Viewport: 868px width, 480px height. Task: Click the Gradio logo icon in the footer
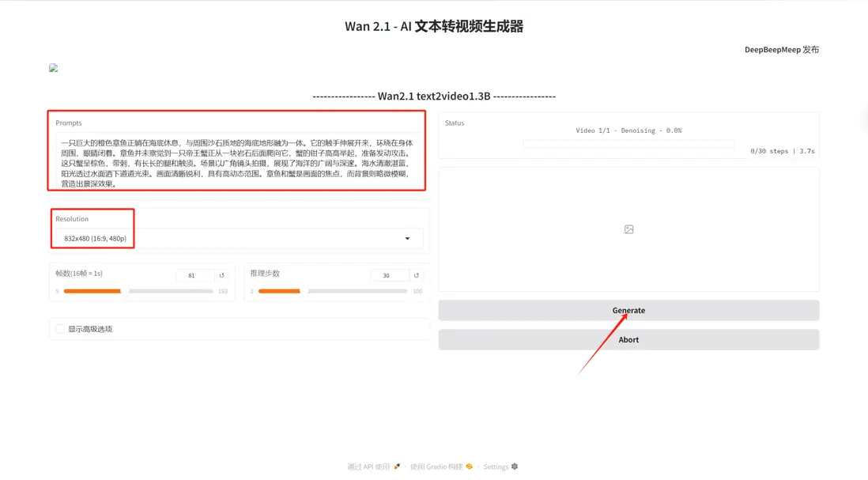click(x=470, y=467)
